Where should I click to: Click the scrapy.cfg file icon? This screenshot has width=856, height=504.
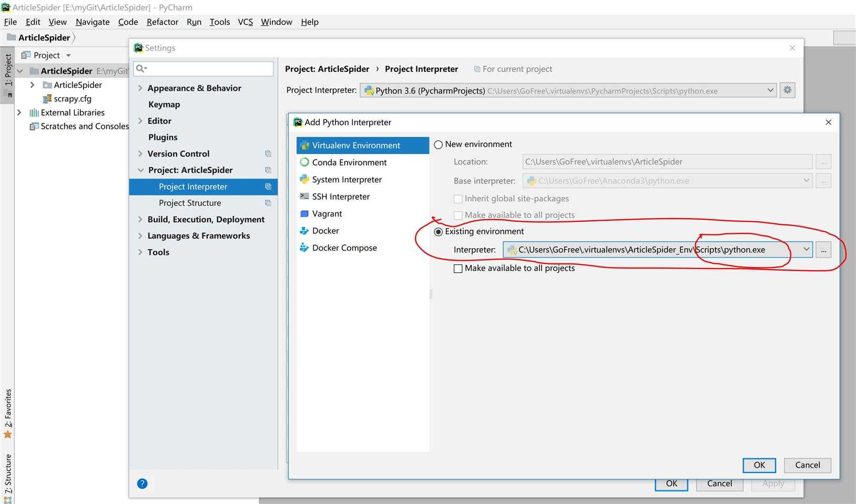tap(47, 99)
